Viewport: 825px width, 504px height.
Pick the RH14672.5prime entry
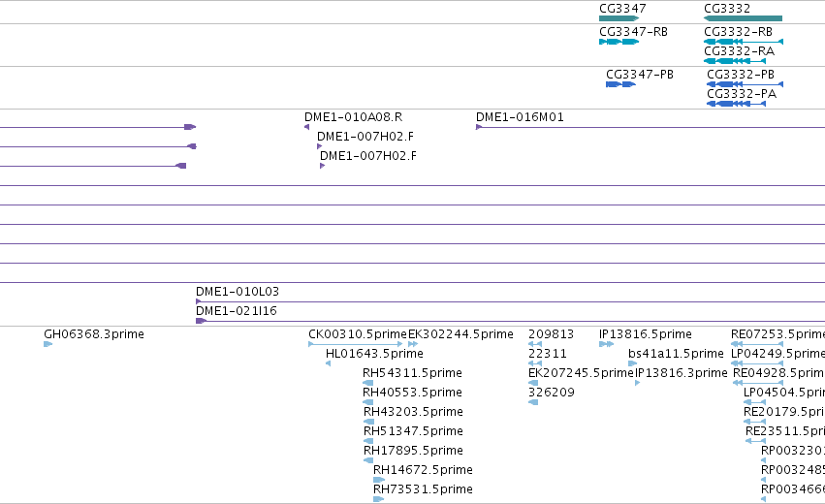click(x=423, y=470)
